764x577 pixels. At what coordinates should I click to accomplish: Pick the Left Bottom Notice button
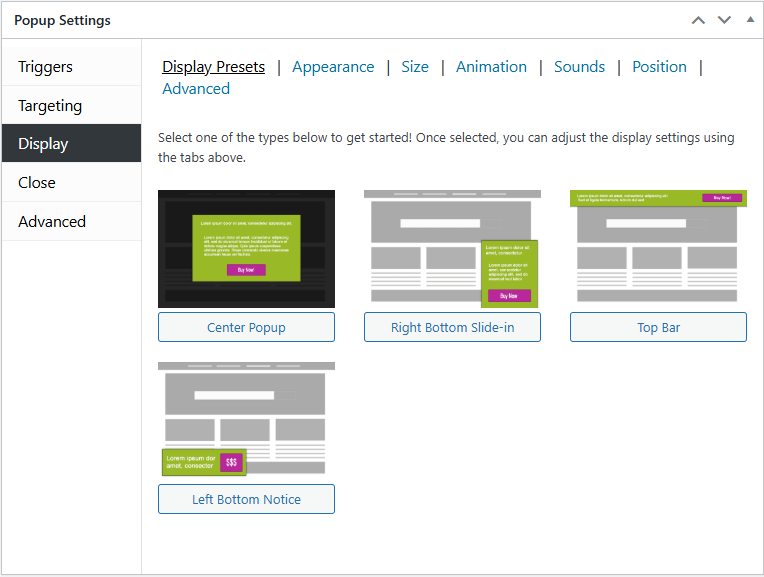pyautogui.click(x=246, y=499)
